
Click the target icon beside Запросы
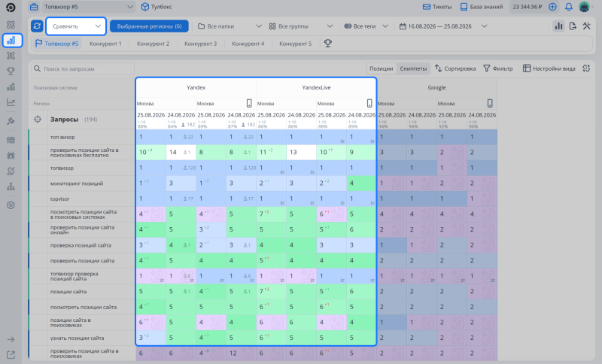click(38, 120)
